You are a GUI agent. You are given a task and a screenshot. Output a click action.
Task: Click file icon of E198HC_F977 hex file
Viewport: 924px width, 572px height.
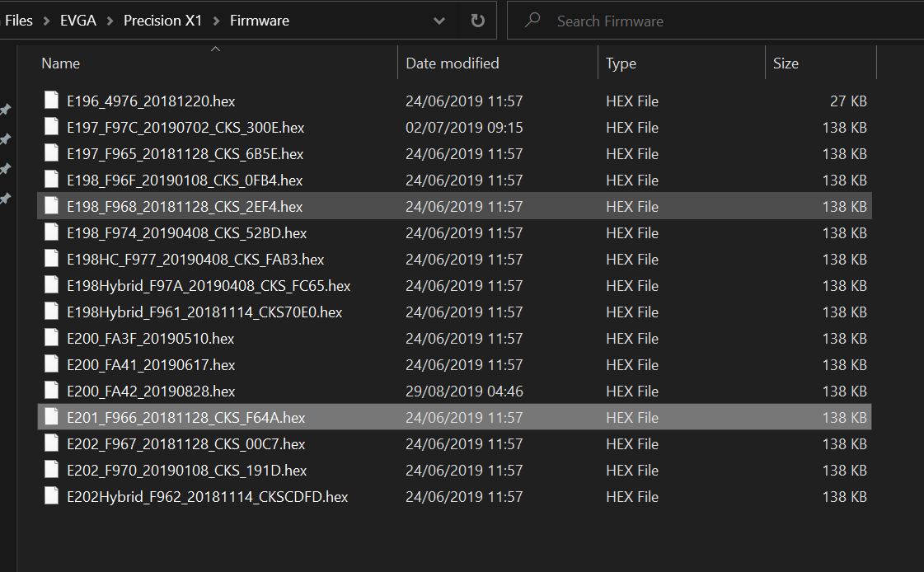pyautogui.click(x=52, y=260)
